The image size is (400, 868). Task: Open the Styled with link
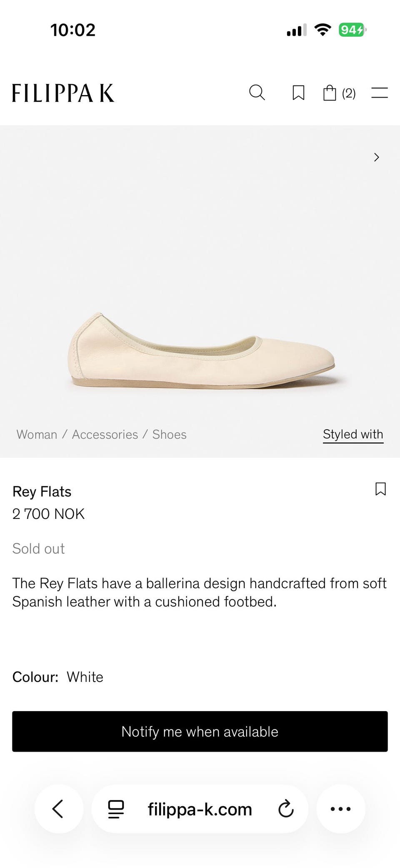click(353, 435)
